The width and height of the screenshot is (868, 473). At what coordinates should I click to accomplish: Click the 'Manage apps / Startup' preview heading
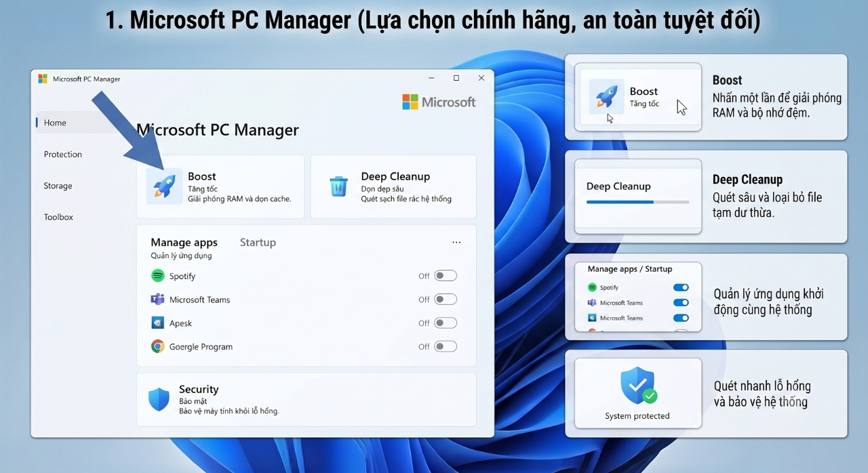pyautogui.click(x=630, y=269)
